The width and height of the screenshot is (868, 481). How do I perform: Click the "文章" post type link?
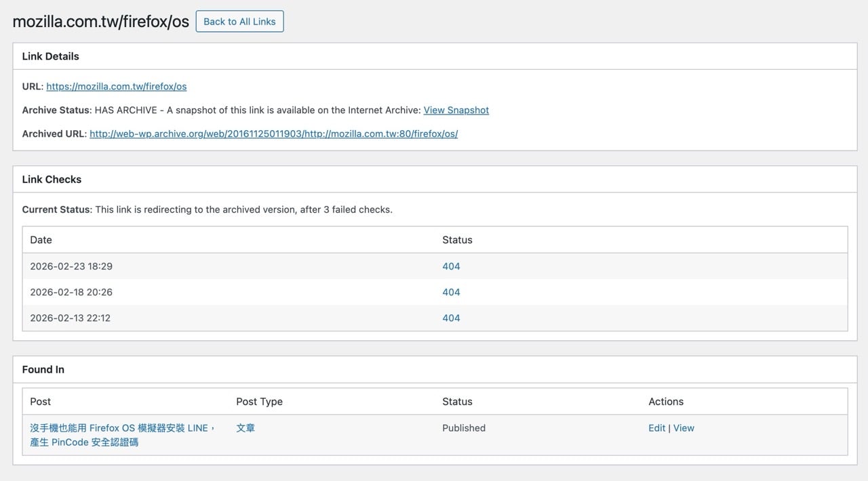245,427
